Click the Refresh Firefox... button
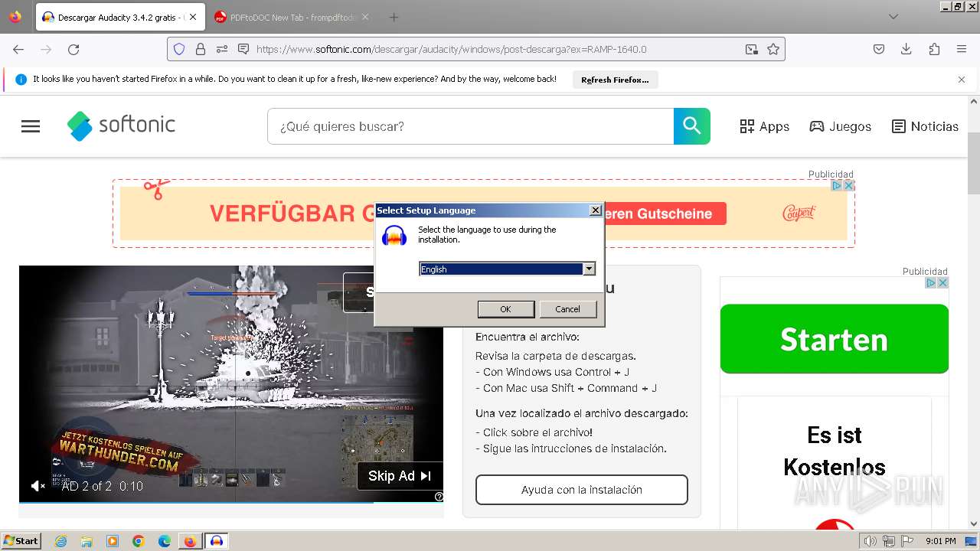This screenshot has height=551, width=980. click(x=615, y=80)
